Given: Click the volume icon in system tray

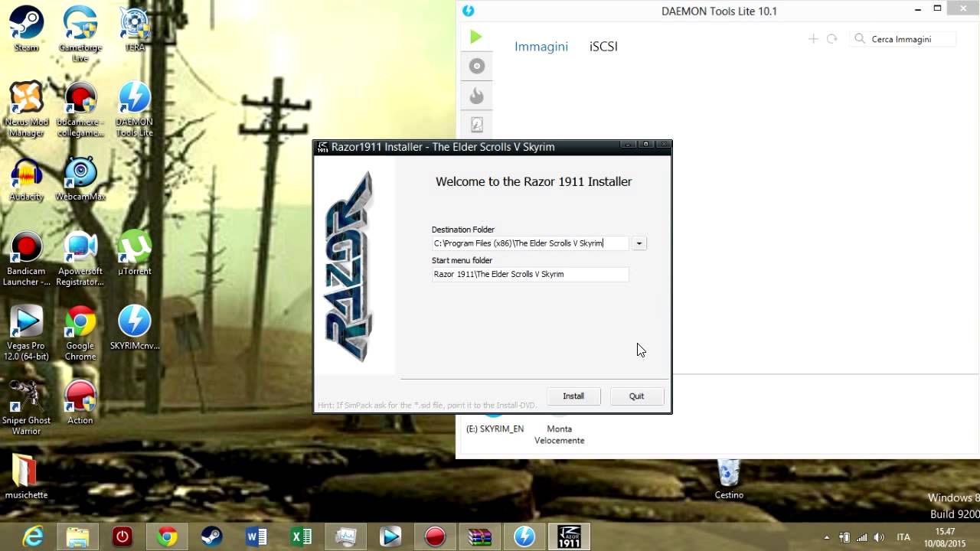Looking at the screenshot, I should point(879,537).
